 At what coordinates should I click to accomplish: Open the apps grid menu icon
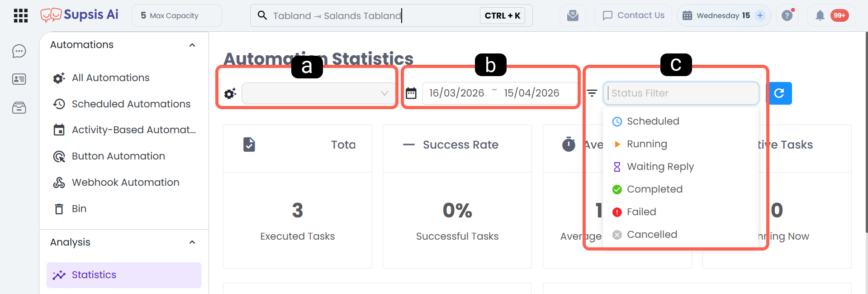tap(21, 15)
